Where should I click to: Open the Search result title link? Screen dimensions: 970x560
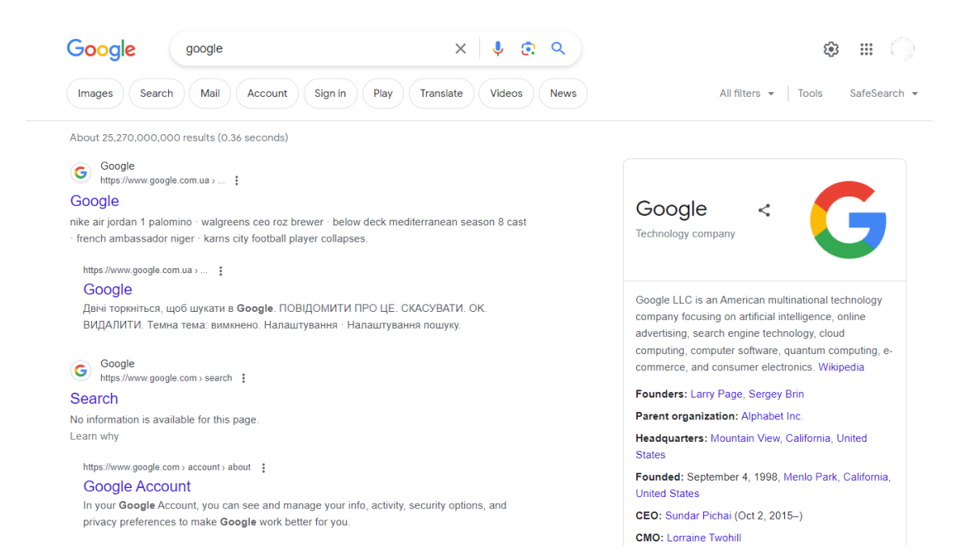point(94,398)
